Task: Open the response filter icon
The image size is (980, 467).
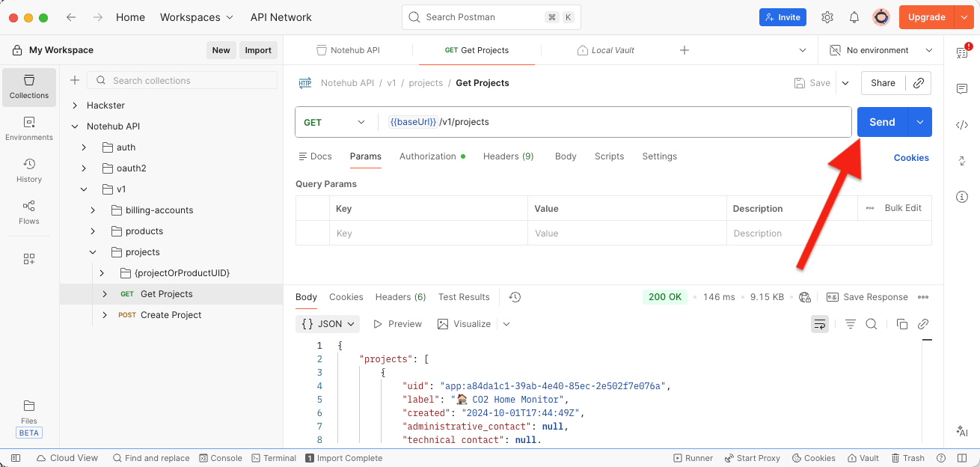Action: 851,324
